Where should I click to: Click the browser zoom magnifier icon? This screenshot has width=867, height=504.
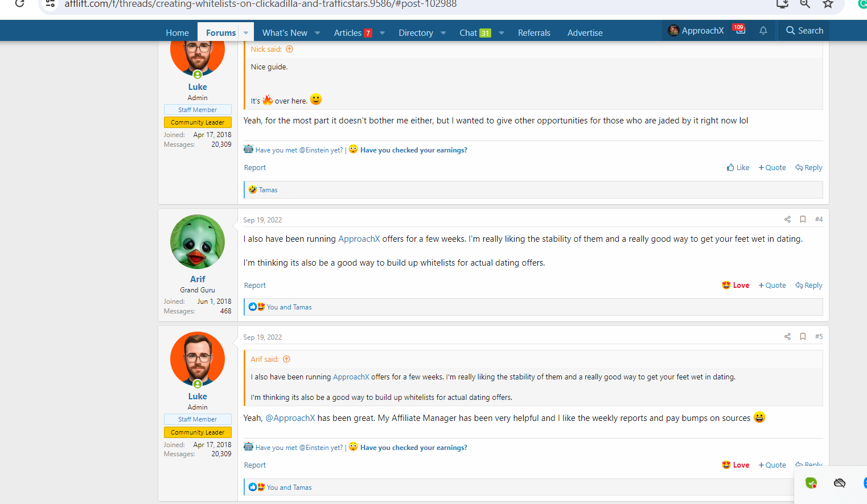coord(805,3)
